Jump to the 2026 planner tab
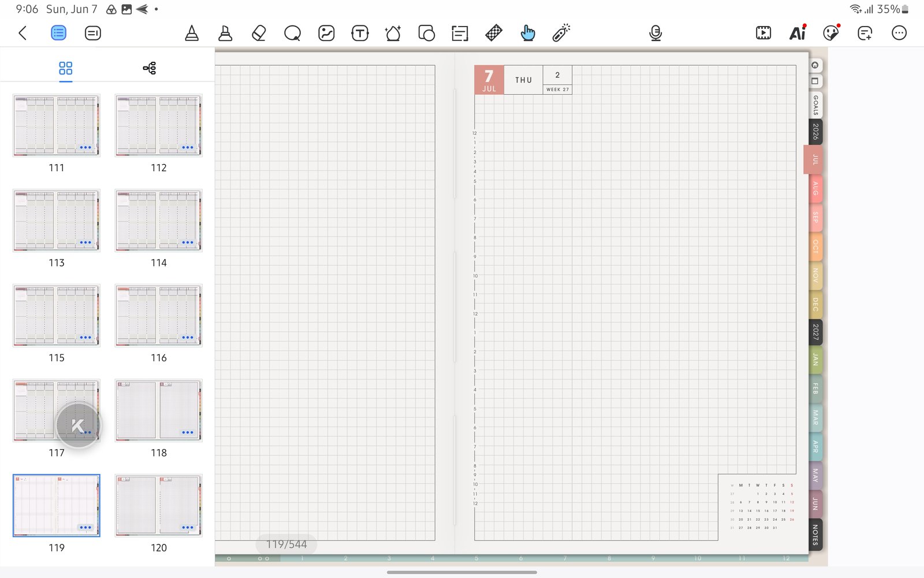924x578 pixels. click(815, 132)
